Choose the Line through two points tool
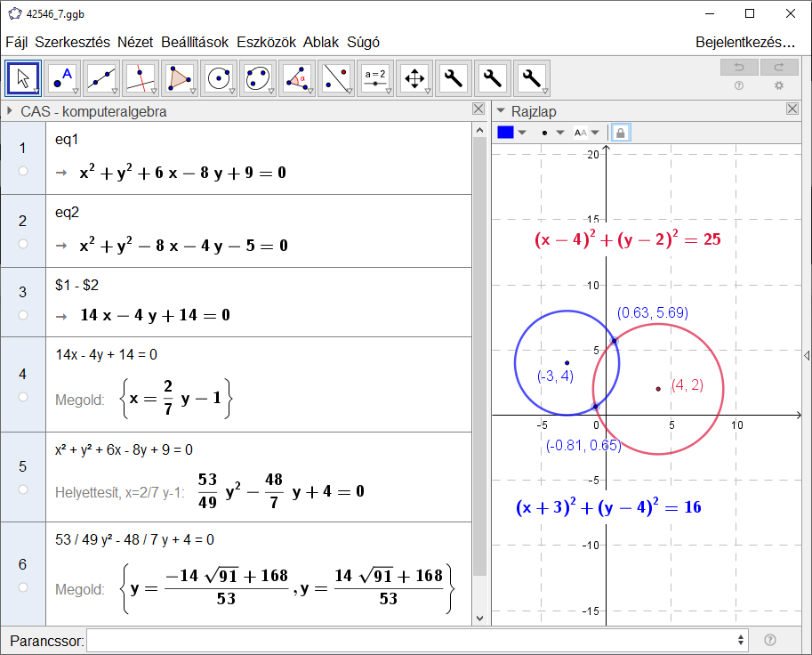This screenshot has height=655, width=812. (x=101, y=78)
